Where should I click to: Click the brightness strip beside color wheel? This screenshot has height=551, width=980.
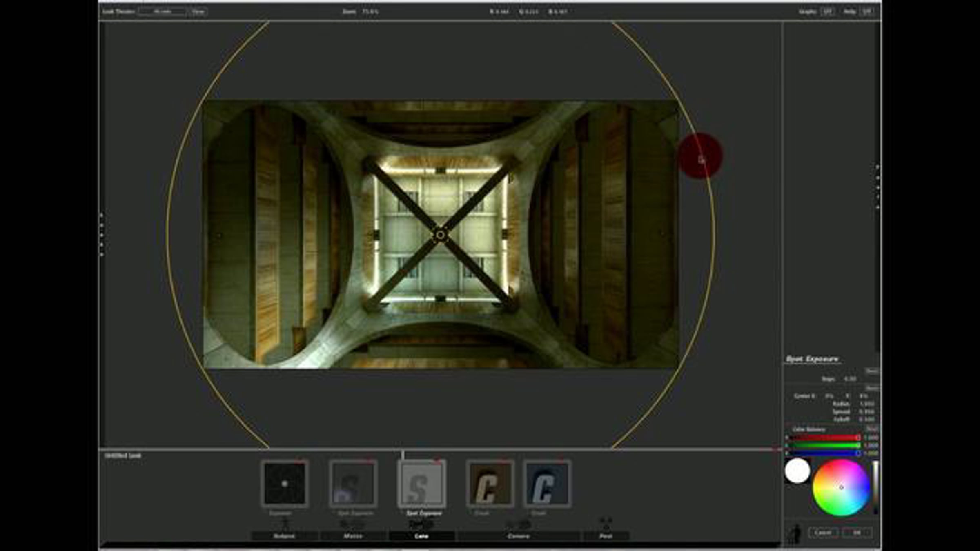pos(875,487)
